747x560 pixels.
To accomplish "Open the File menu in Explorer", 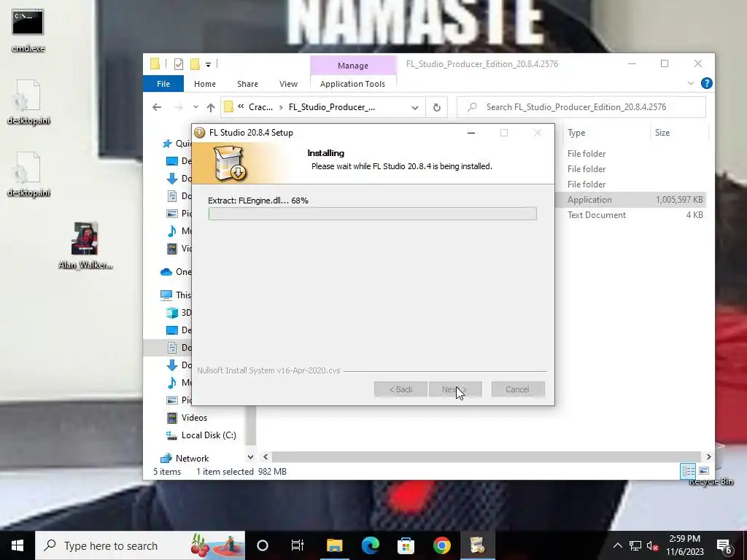I will [x=163, y=84].
